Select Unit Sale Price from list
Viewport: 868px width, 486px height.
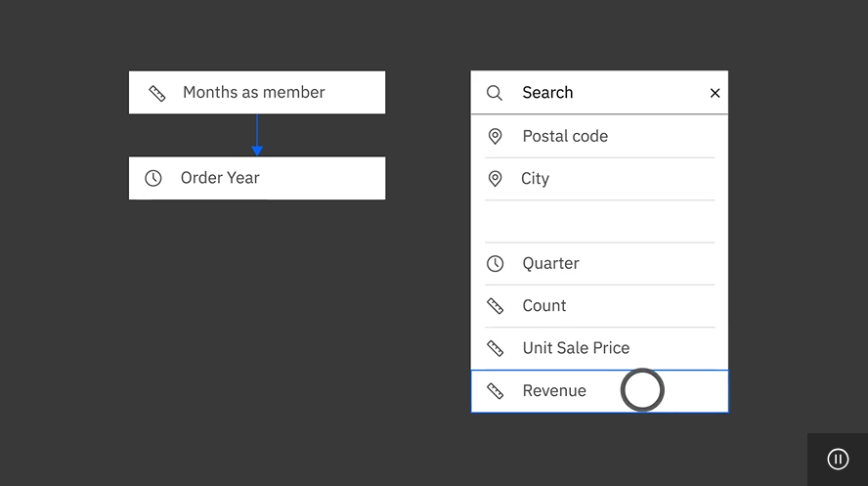(x=599, y=348)
